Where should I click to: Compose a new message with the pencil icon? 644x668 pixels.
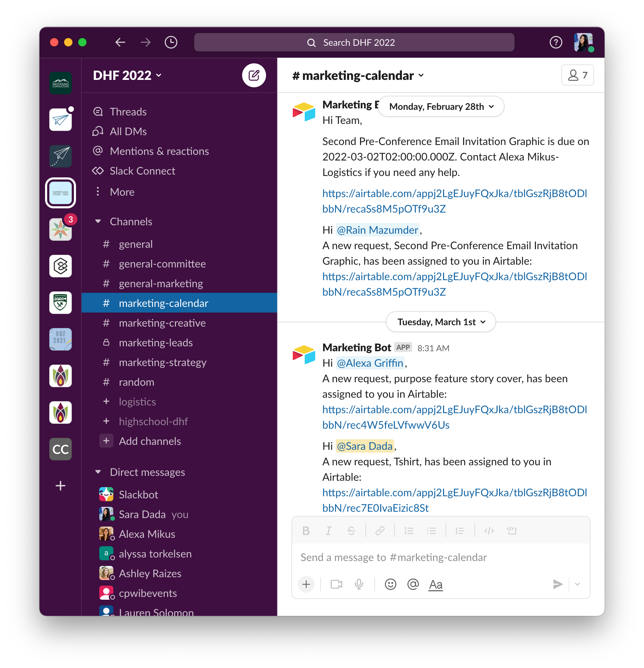(254, 75)
